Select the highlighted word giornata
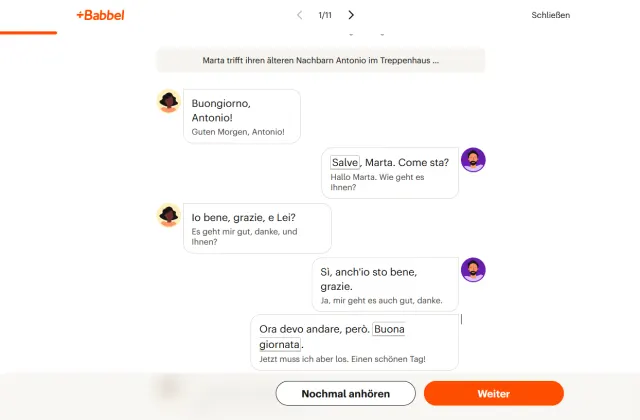The height and width of the screenshot is (420, 640). point(280,344)
